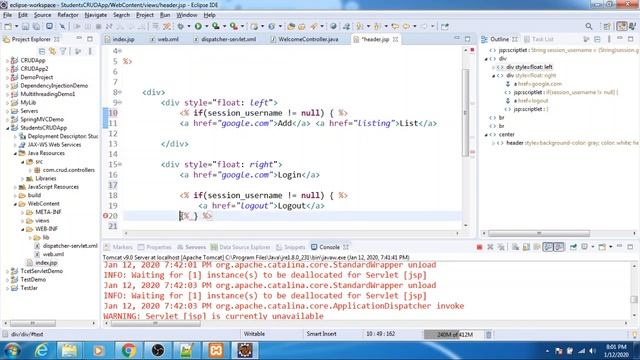640x360 pixels.
Task: Close the header.jsp editor tab
Action: (x=396, y=39)
